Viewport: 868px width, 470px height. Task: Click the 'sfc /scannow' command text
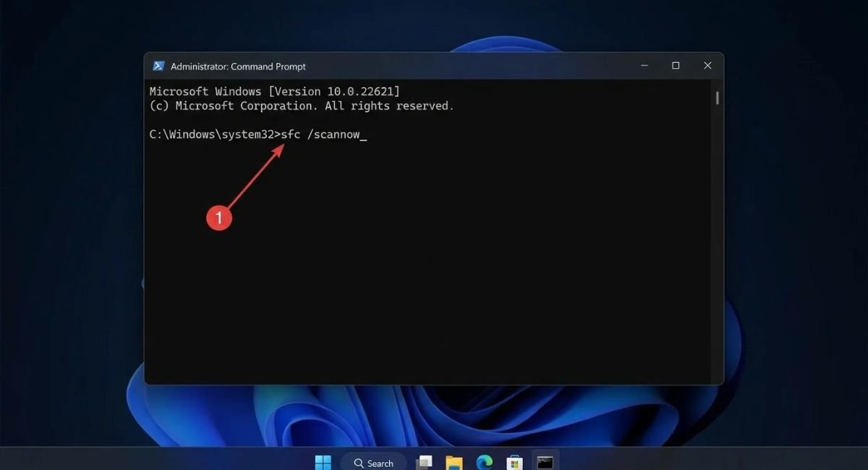click(320, 134)
